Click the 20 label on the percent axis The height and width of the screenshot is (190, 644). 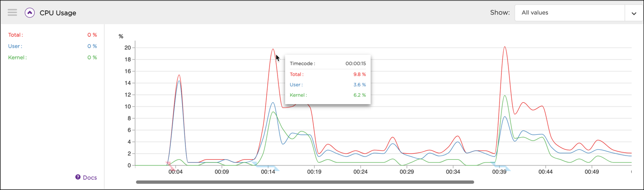tap(127, 48)
